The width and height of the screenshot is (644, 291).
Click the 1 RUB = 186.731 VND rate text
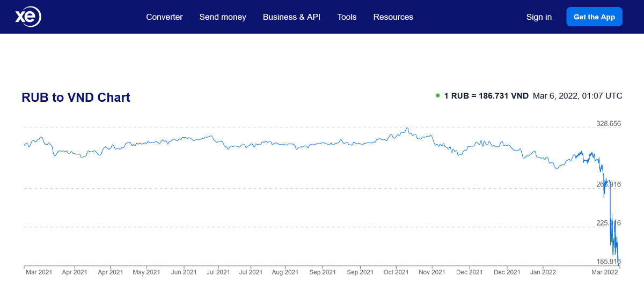pos(486,96)
